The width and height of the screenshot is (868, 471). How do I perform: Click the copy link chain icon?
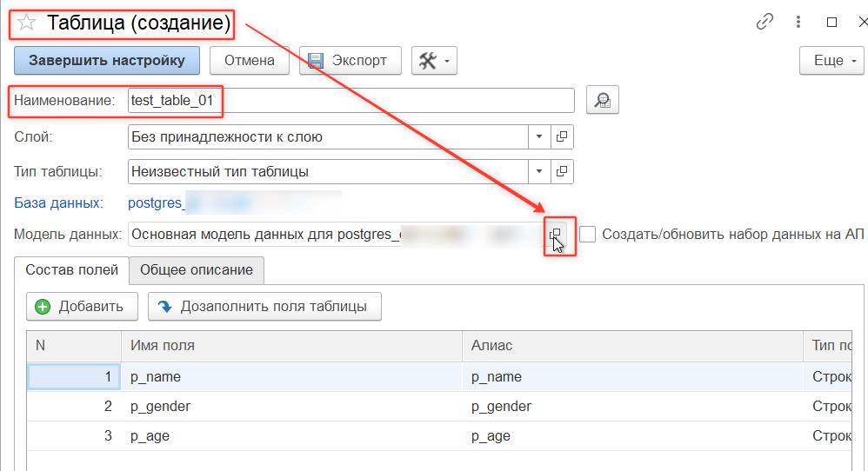(765, 23)
